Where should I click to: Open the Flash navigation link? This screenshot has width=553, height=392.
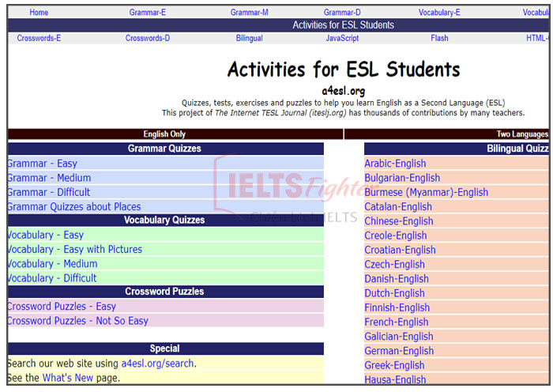pyautogui.click(x=439, y=38)
